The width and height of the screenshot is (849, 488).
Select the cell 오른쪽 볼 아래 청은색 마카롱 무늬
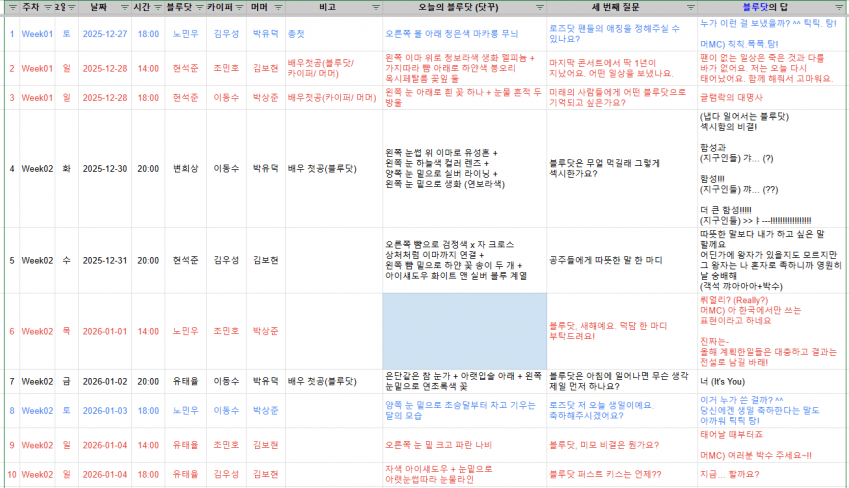(x=465, y=34)
